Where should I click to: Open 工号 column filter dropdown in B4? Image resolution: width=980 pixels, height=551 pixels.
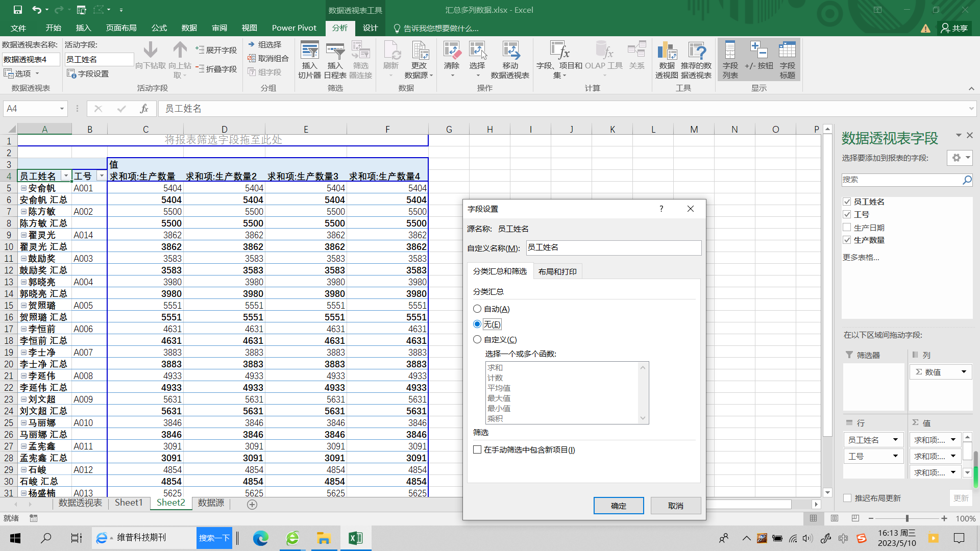tap(102, 176)
